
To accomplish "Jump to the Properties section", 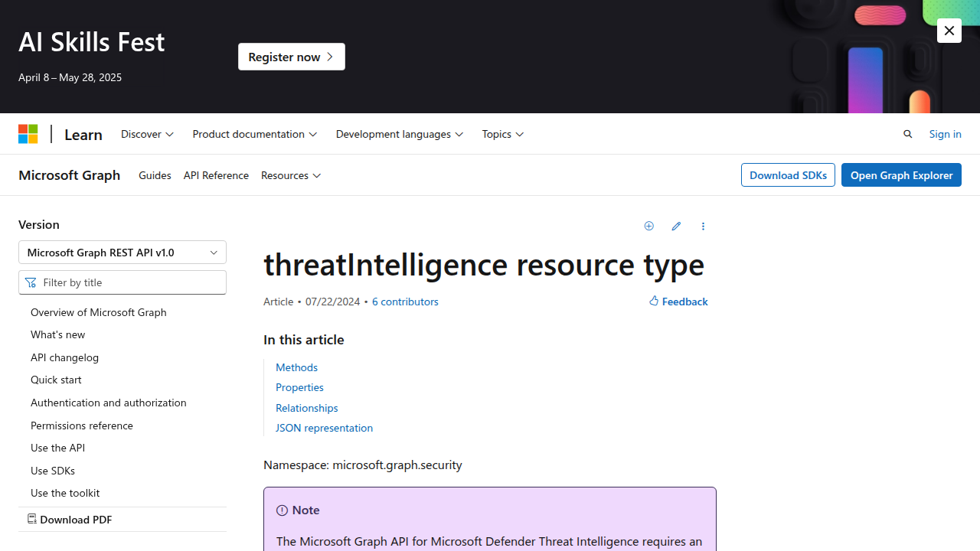I will pos(299,387).
